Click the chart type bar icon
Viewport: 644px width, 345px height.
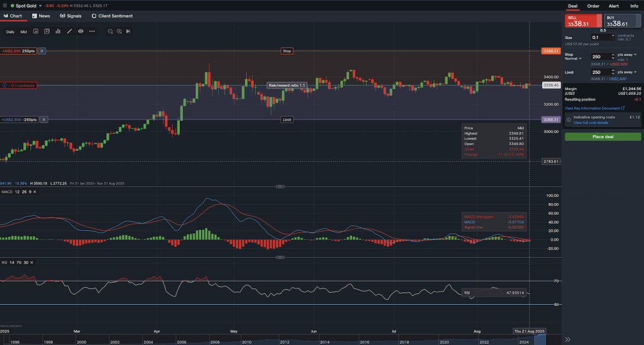pyautogui.click(x=58, y=31)
